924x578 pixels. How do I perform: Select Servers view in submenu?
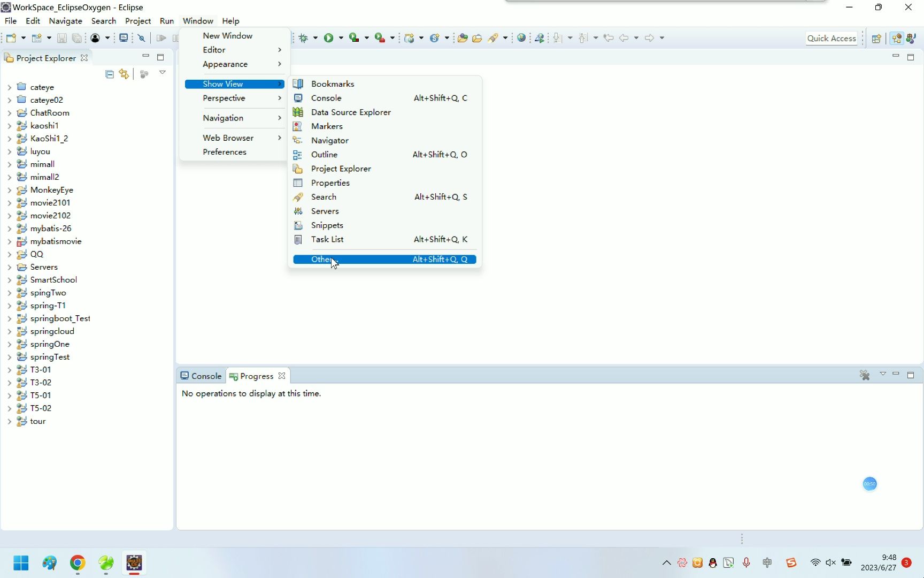click(384, 211)
